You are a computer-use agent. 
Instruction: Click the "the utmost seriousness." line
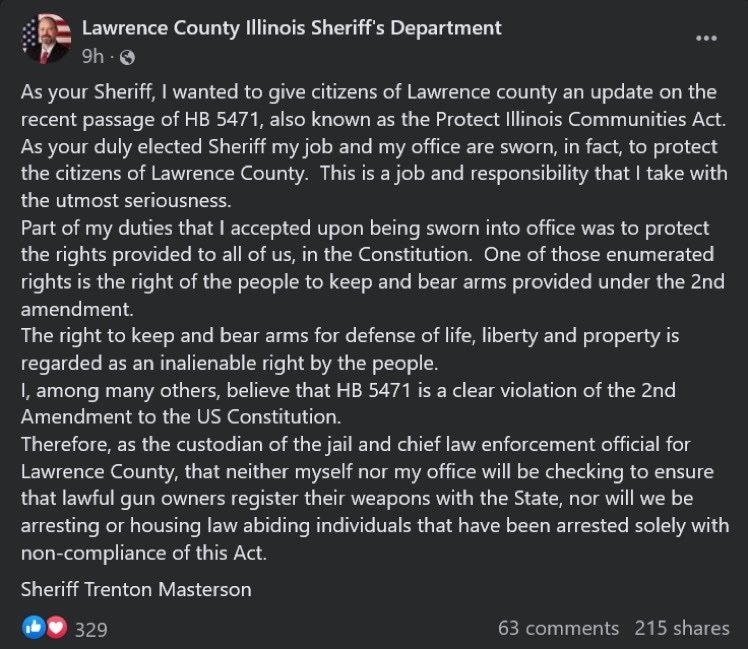click(126, 200)
